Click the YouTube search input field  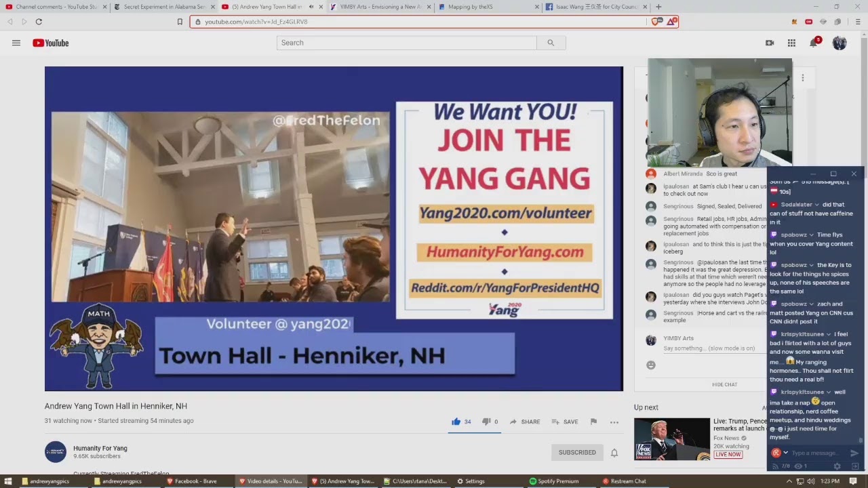407,43
